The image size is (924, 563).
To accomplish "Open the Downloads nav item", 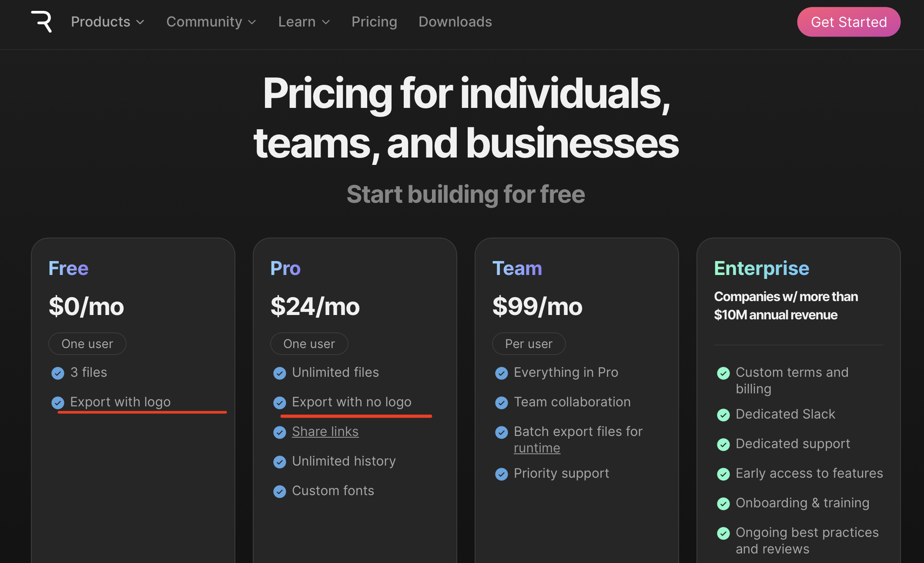I will 455,22.
